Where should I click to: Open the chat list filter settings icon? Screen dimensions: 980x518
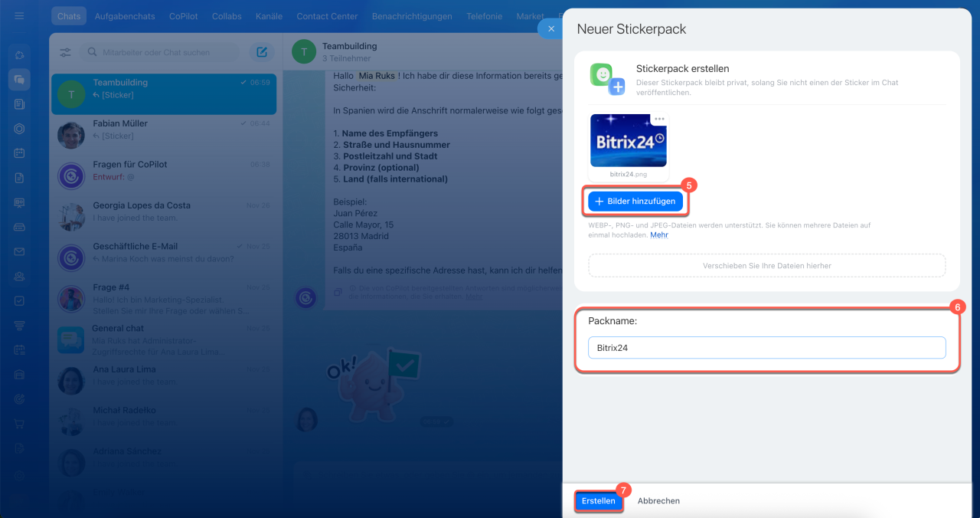64,52
